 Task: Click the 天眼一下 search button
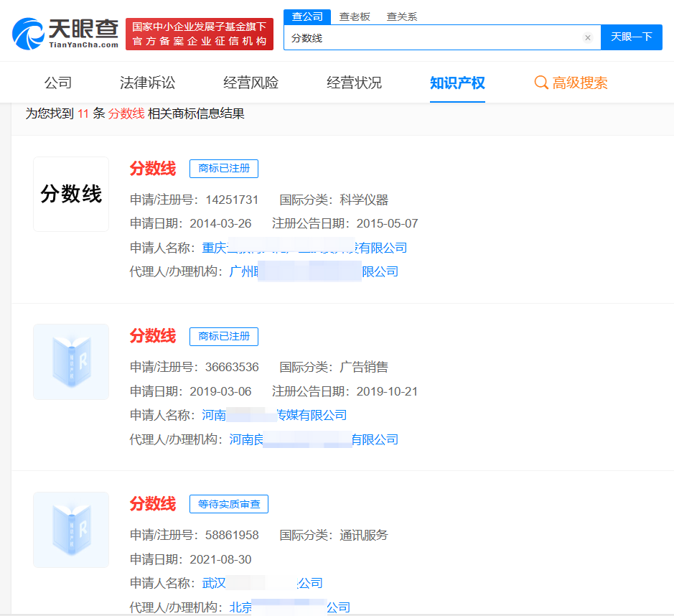[631, 37]
